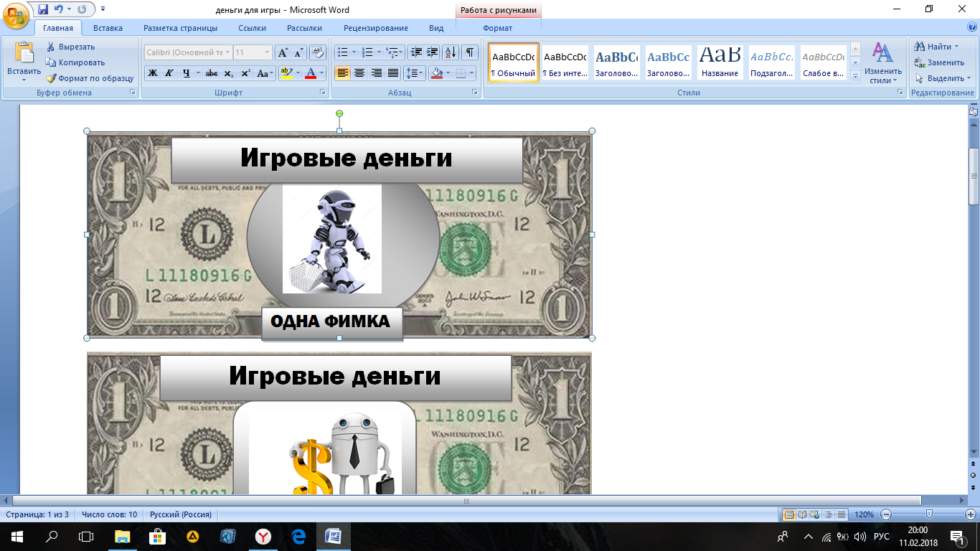Open font size combo box
Screen dimensions: 980x551
(253, 52)
